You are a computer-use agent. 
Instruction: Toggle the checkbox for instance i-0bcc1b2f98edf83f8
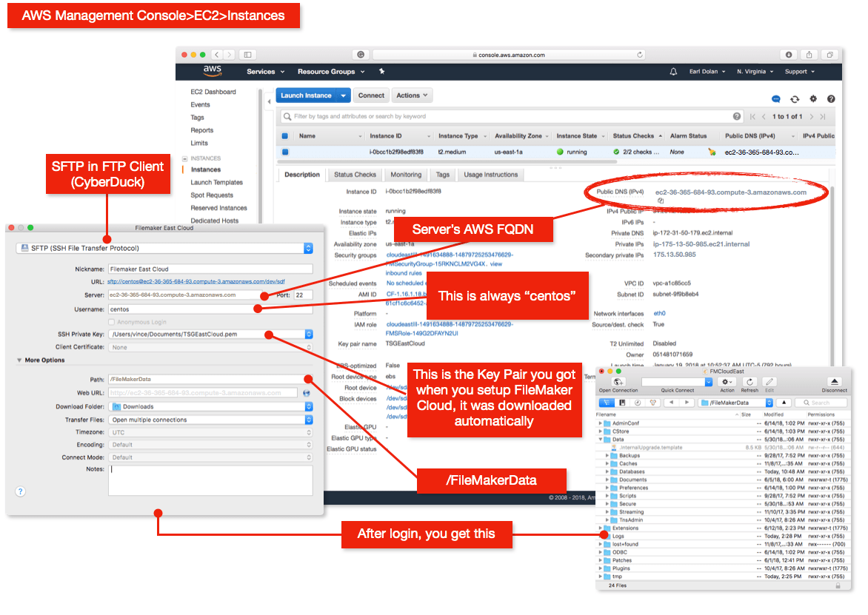click(285, 152)
